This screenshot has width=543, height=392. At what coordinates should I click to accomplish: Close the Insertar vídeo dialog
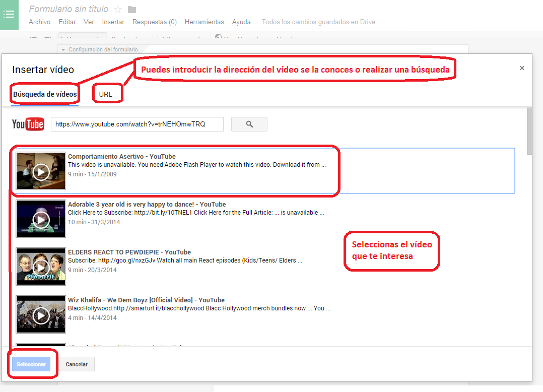(522, 68)
